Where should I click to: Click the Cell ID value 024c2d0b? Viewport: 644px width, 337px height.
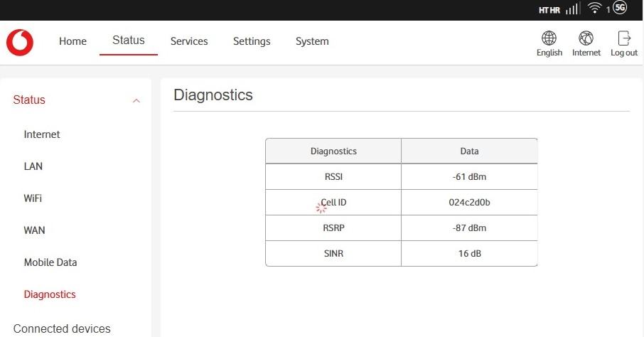click(x=469, y=203)
